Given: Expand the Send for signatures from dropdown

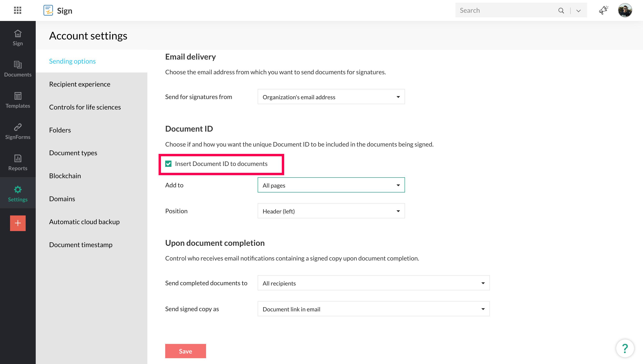Looking at the screenshot, I should click(x=331, y=97).
